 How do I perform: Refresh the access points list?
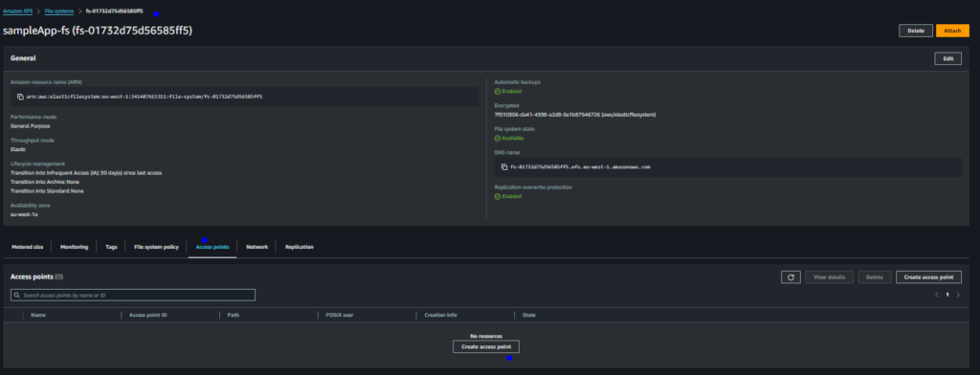click(791, 276)
